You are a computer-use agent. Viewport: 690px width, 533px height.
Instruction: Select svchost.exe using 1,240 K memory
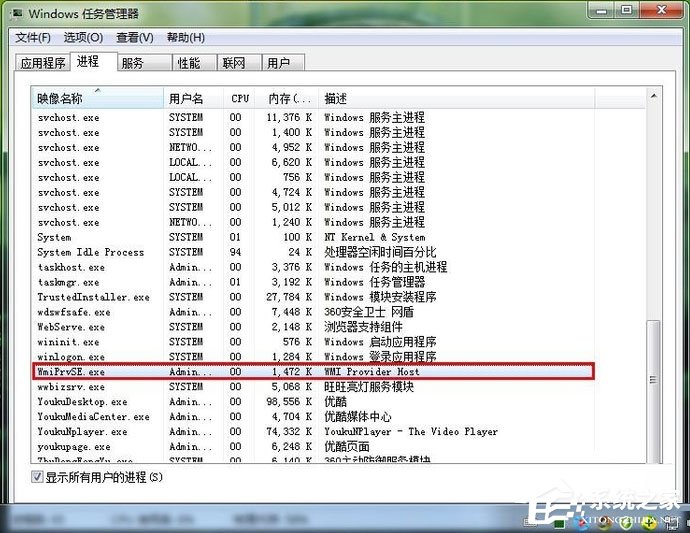(313, 222)
